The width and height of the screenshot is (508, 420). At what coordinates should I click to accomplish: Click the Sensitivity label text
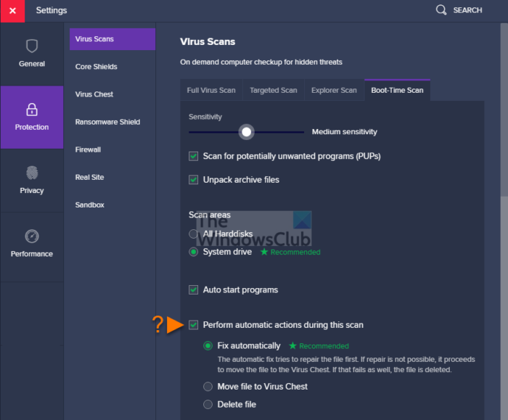(205, 117)
